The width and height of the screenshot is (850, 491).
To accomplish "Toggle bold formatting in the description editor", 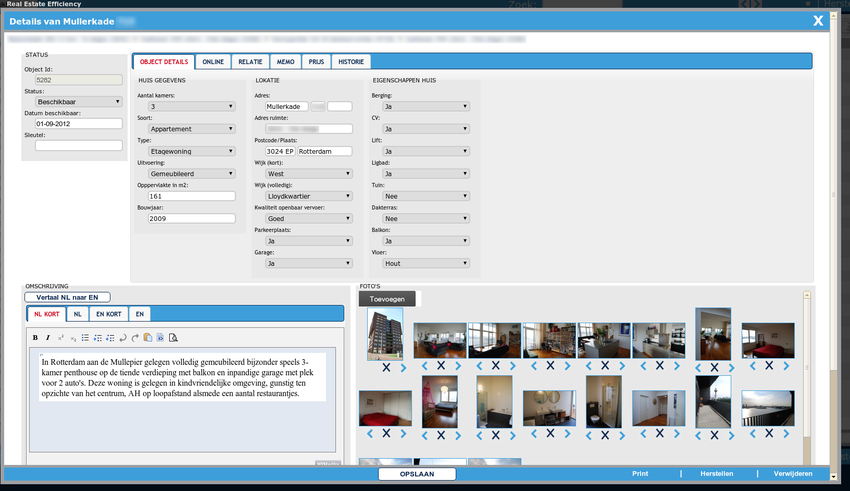I will pyautogui.click(x=35, y=338).
